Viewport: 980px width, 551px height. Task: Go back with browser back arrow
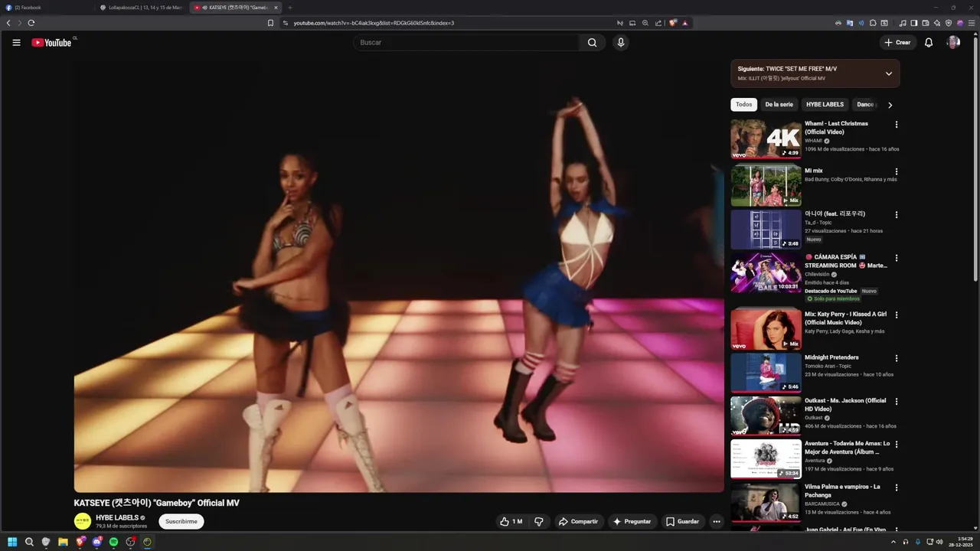point(8,23)
